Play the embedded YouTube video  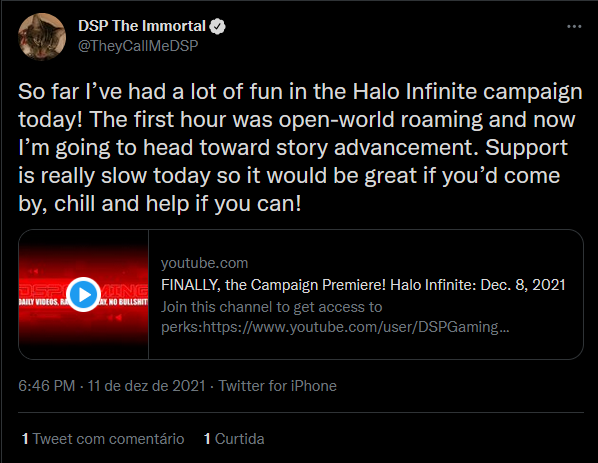[84, 294]
